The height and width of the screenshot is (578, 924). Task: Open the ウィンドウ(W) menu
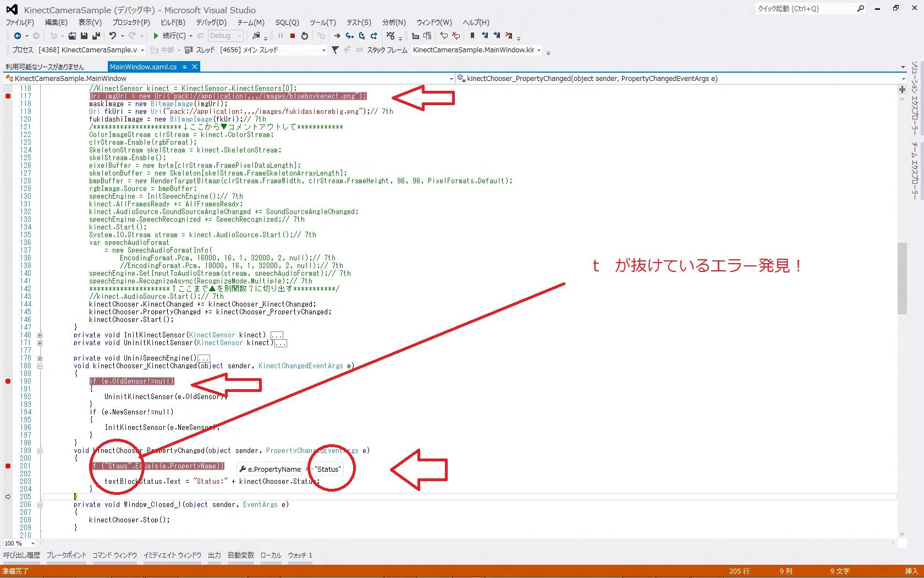coord(434,23)
